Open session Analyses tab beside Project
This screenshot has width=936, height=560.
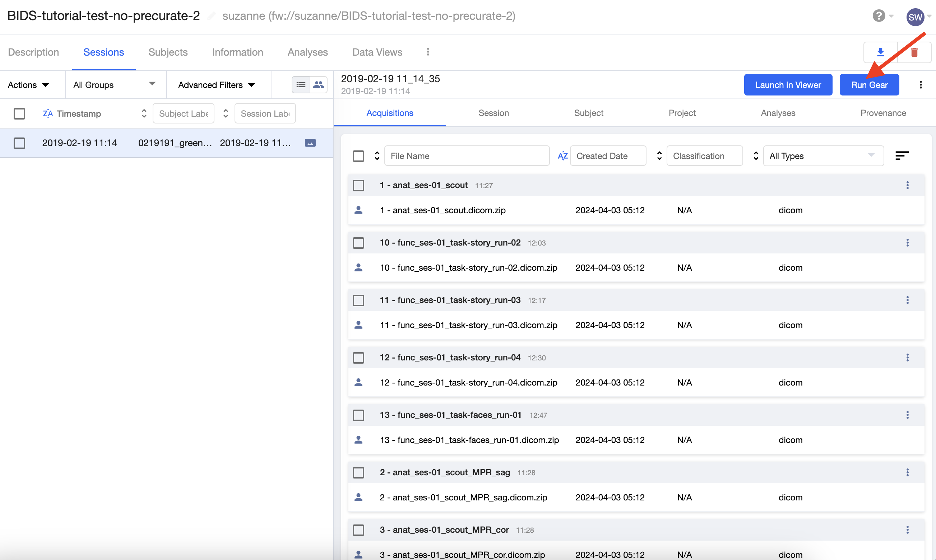pos(778,113)
